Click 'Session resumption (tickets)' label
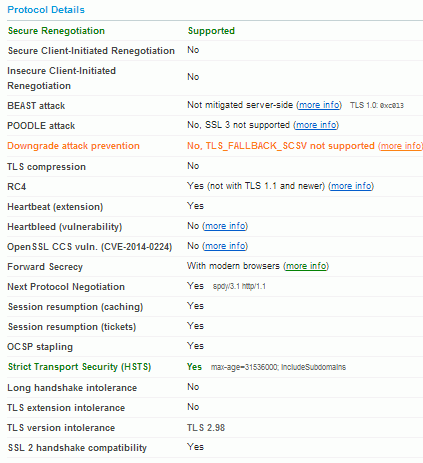The image size is (423, 463). (x=72, y=327)
